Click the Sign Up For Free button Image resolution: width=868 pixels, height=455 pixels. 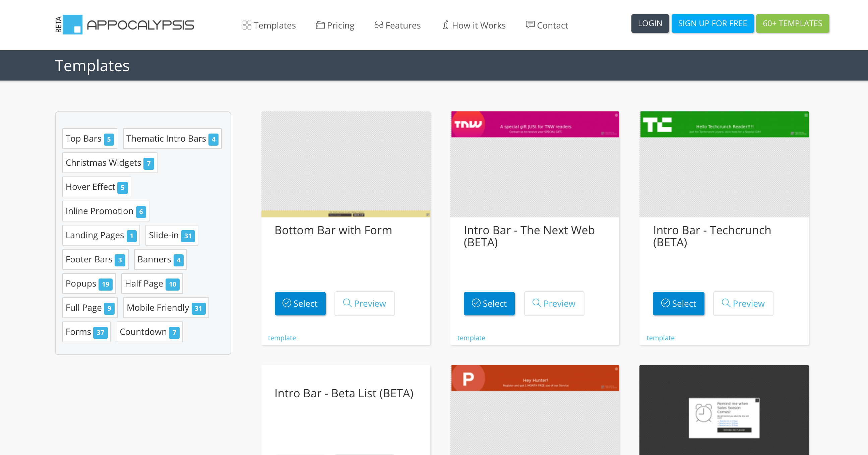pos(712,23)
